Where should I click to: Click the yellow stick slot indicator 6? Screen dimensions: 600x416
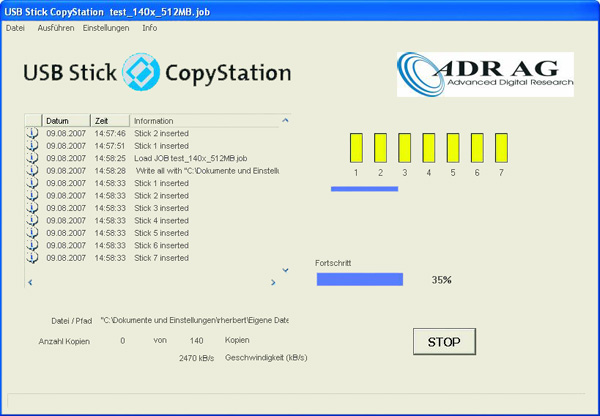pyautogui.click(x=477, y=148)
